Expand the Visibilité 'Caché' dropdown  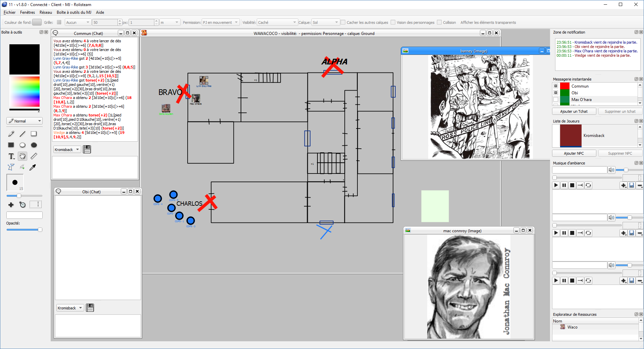click(277, 22)
